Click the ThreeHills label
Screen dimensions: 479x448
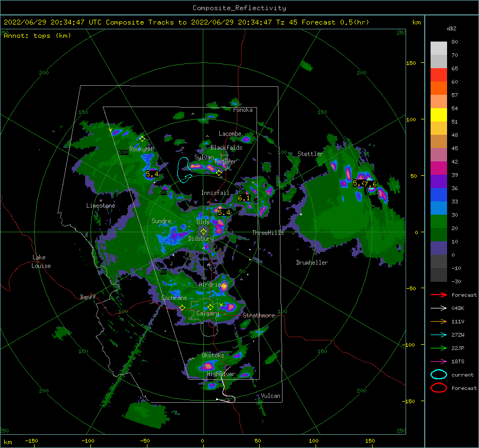click(268, 233)
